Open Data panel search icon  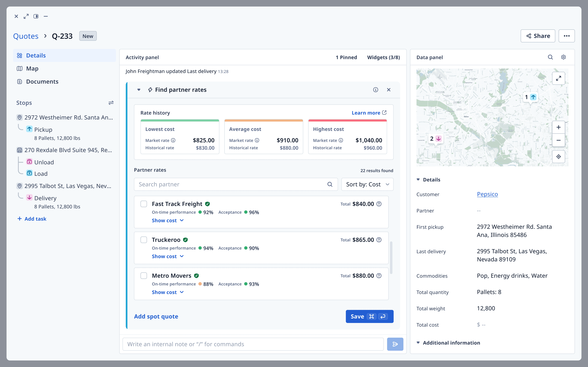coord(550,57)
